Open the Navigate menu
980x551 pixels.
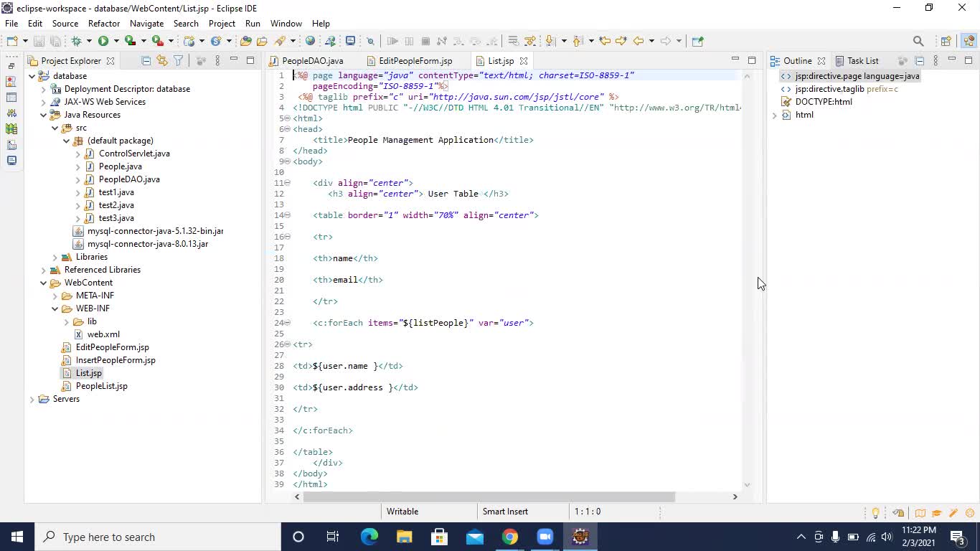(x=146, y=24)
